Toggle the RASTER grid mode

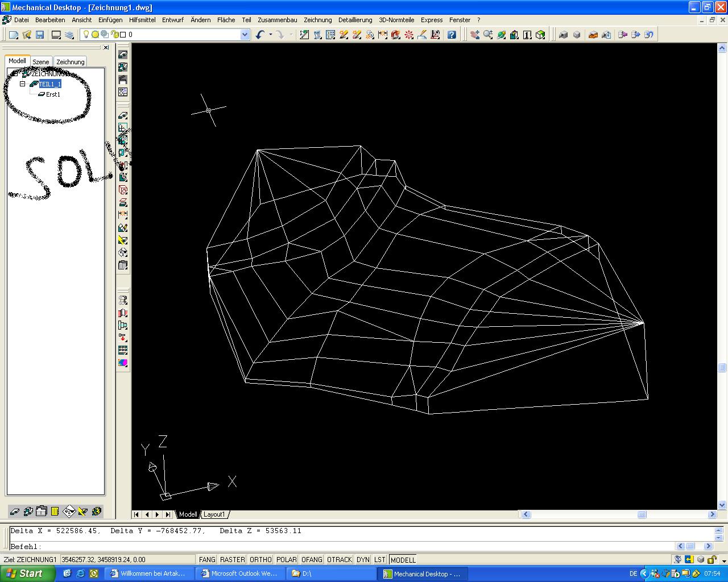click(233, 560)
